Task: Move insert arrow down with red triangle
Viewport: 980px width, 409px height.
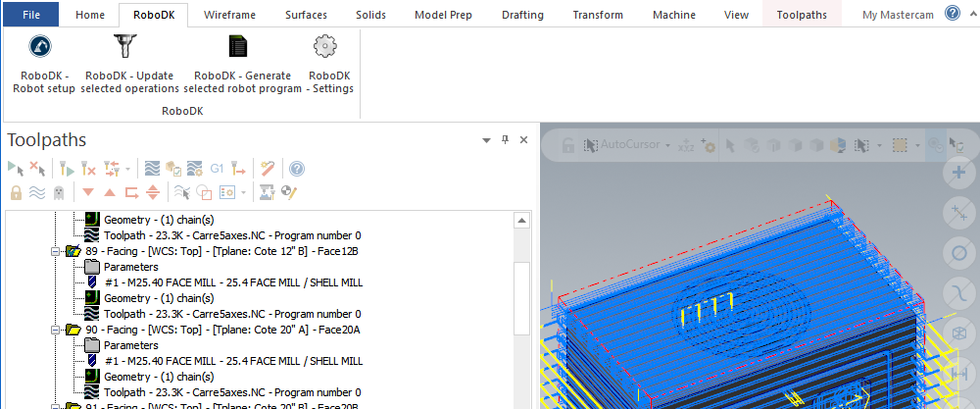Action: point(88,192)
